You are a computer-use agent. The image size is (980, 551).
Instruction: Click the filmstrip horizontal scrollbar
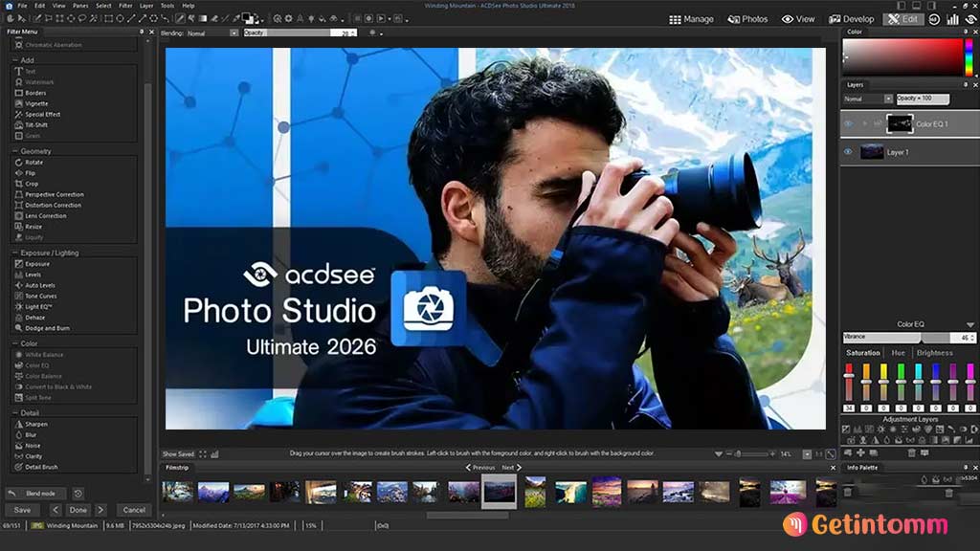(467, 516)
